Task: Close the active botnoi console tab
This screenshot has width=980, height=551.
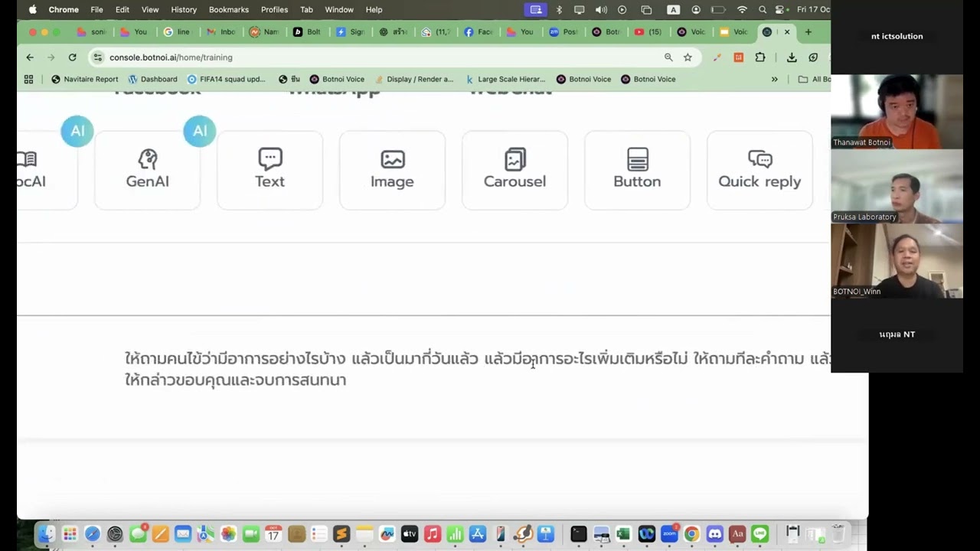Action: pyautogui.click(x=787, y=32)
